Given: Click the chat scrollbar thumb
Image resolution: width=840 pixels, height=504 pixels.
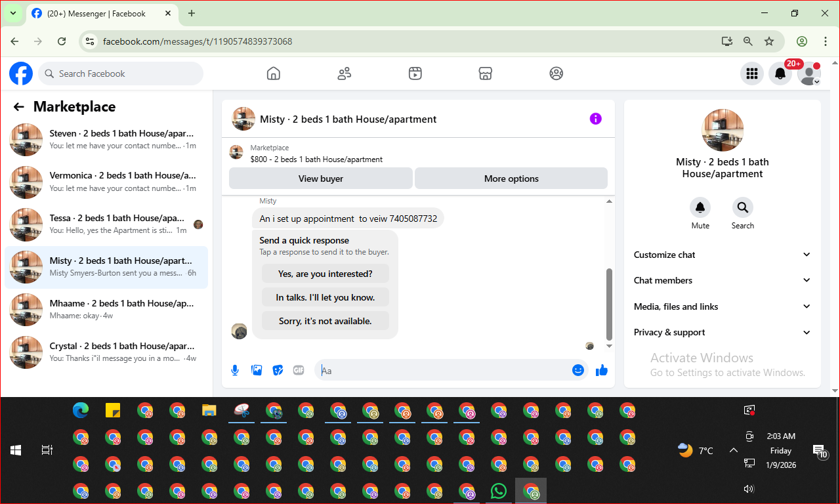Looking at the screenshot, I should click(609, 304).
